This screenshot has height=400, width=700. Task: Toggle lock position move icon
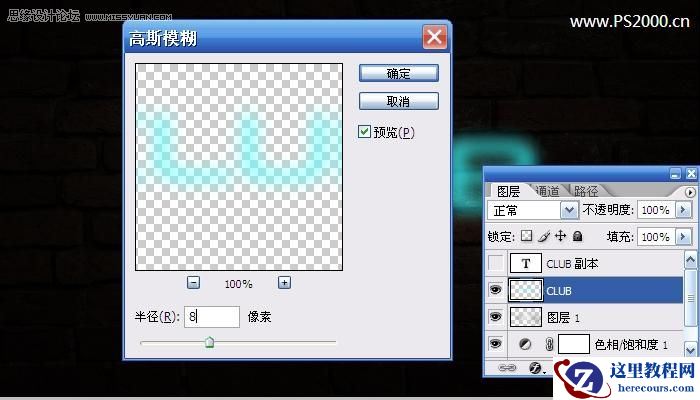(x=560, y=236)
